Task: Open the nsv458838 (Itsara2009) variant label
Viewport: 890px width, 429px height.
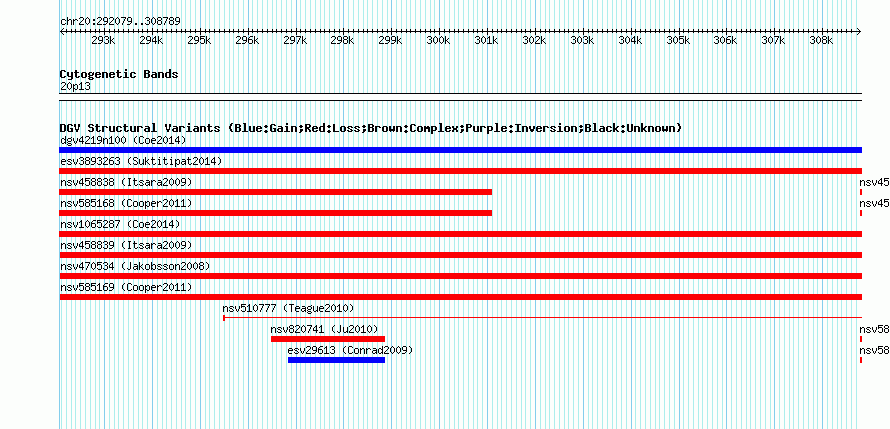Action: pyautogui.click(x=126, y=182)
